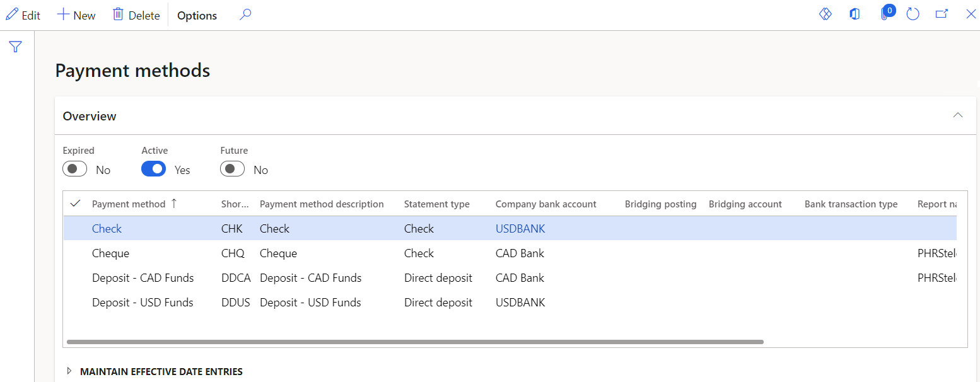Open the Check payment method link

coord(107,229)
